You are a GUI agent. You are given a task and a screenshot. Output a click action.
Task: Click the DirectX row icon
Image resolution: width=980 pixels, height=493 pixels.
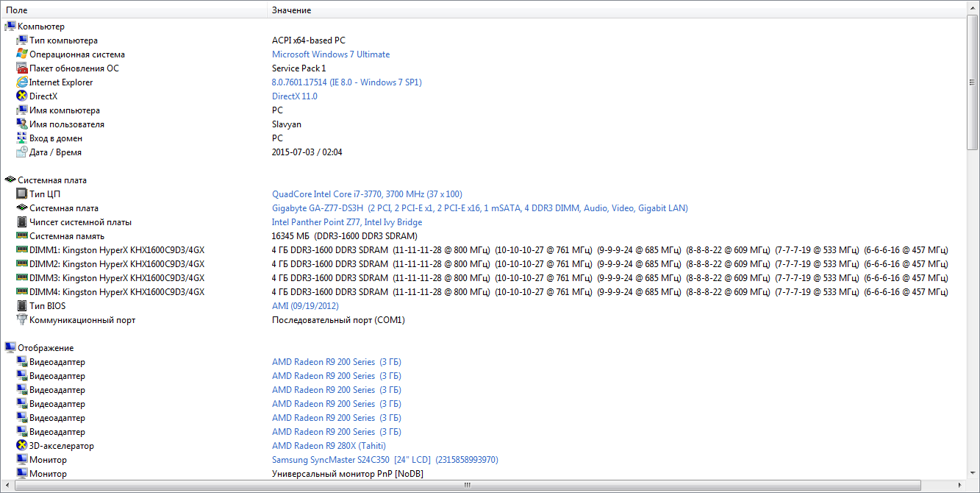tap(22, 96)
